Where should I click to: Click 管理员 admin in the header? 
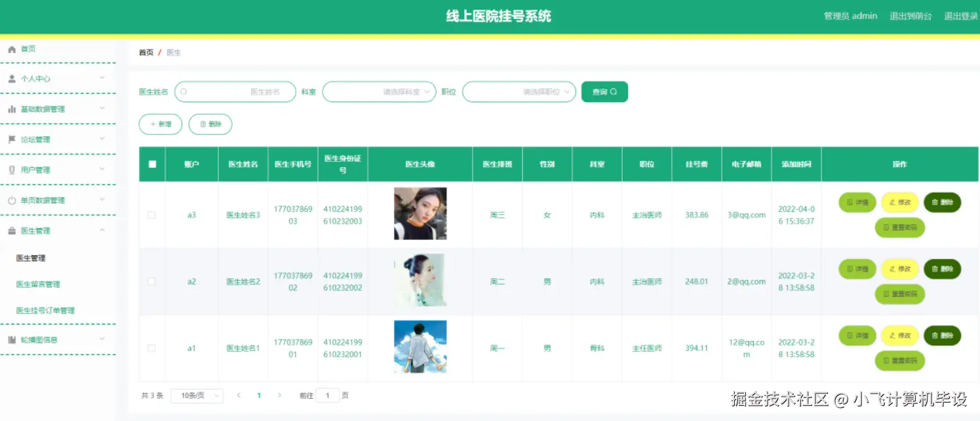(x=850, y=16)
